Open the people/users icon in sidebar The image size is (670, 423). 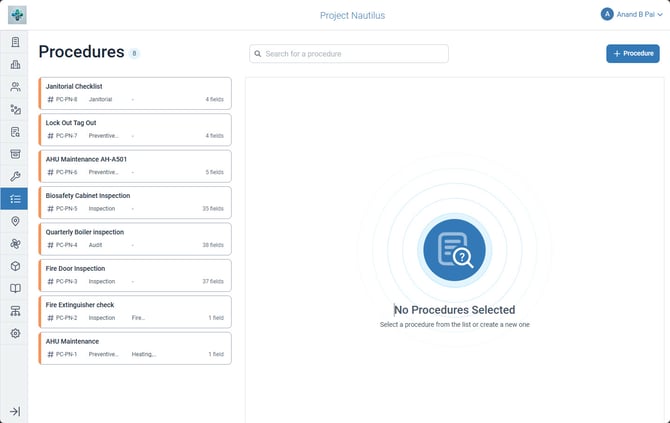pyautogui.click(x=15, y=87)
